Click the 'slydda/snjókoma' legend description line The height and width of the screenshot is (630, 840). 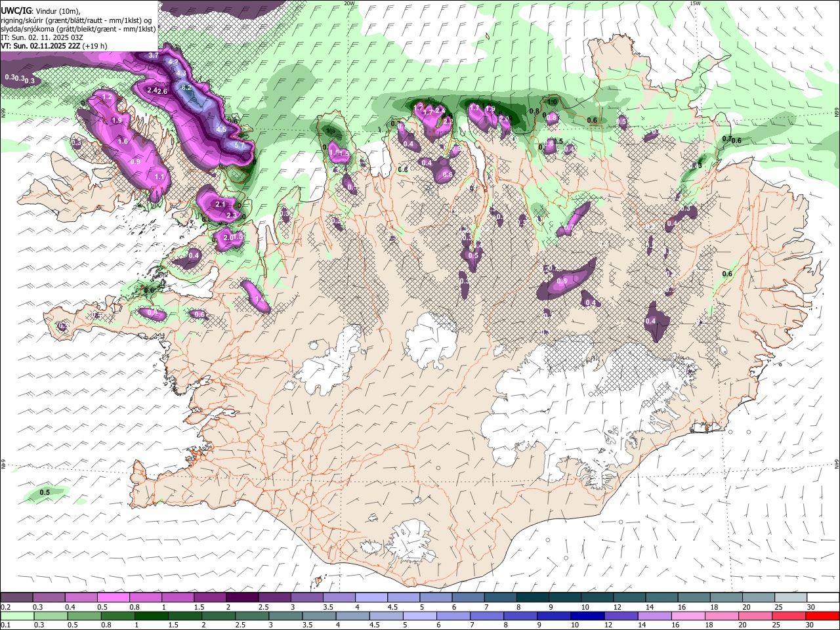[x=78, y=29]
